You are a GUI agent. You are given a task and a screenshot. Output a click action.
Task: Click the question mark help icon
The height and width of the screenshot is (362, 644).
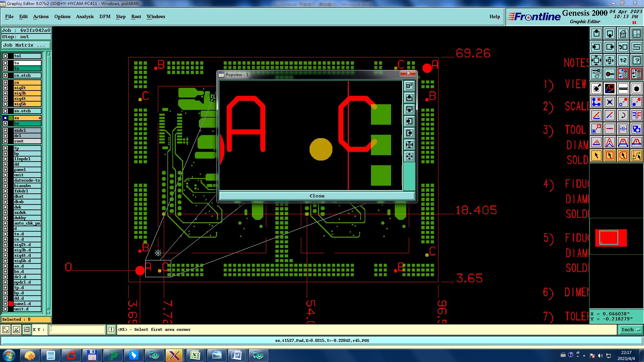[636, 60]
